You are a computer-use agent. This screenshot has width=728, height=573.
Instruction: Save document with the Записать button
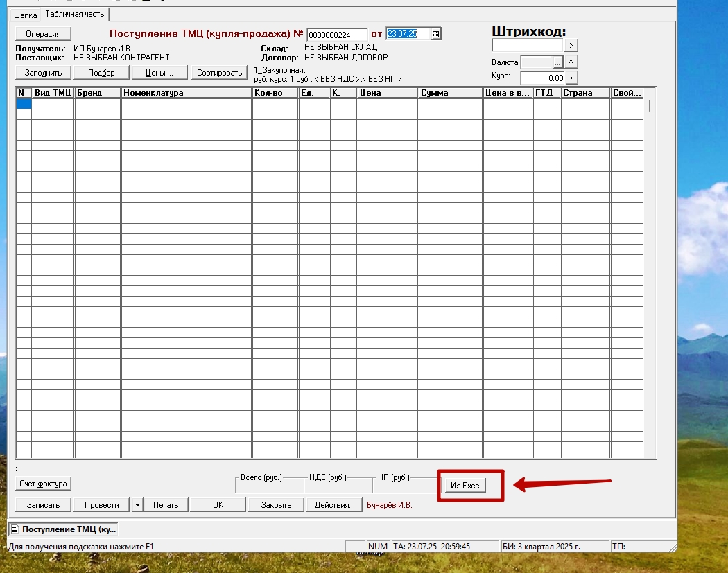(x=43, y=505)
